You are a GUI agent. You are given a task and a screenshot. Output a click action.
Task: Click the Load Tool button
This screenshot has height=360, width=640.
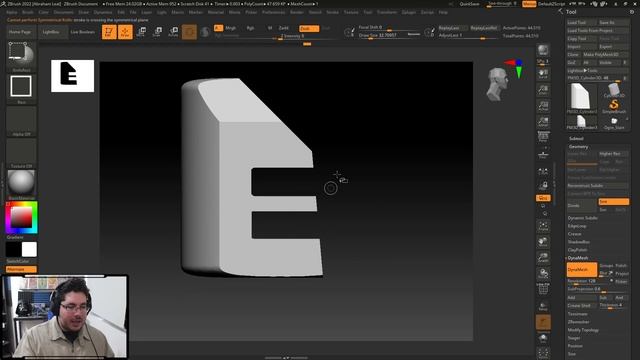(x=582, y=22)
